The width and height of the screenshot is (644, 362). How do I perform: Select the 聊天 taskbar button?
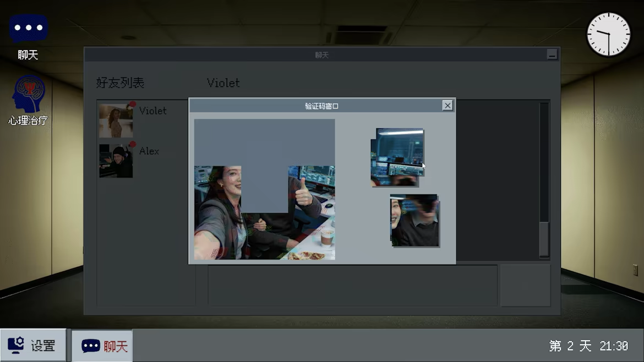click(102, 345)
